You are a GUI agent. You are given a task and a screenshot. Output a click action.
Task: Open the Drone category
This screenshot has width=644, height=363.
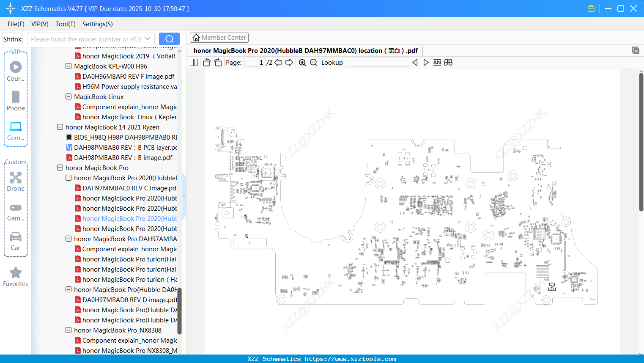[x=16, y=181]
